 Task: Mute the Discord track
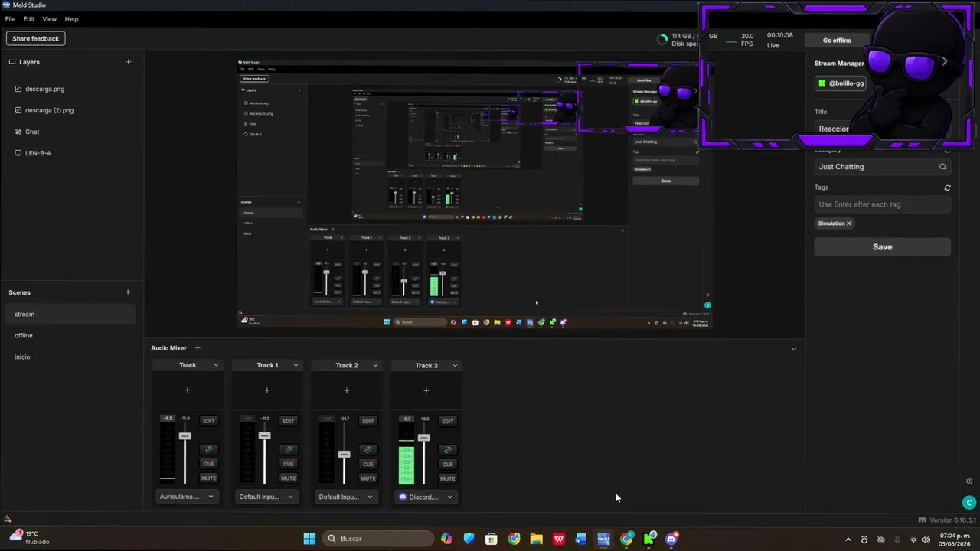[448, 478]
